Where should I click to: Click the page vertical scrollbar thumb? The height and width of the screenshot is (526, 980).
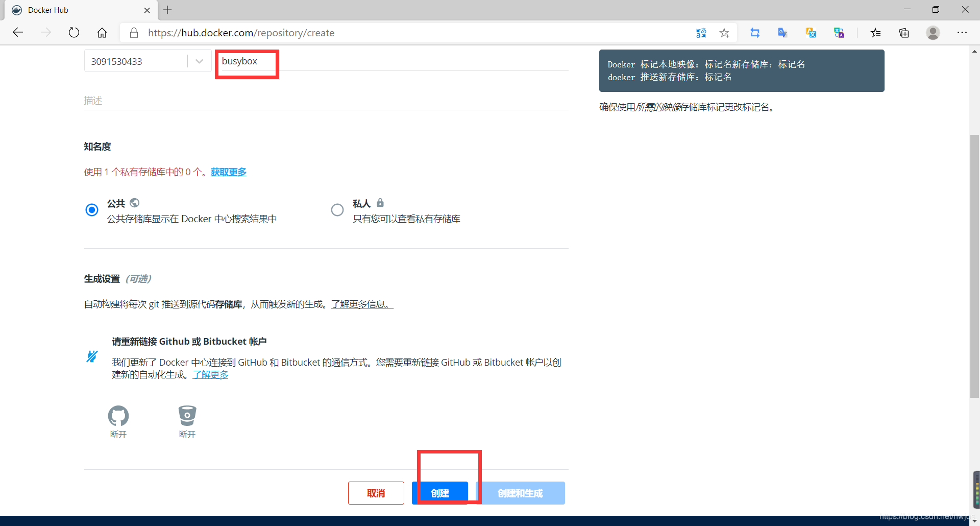click(x=974, y=266)
